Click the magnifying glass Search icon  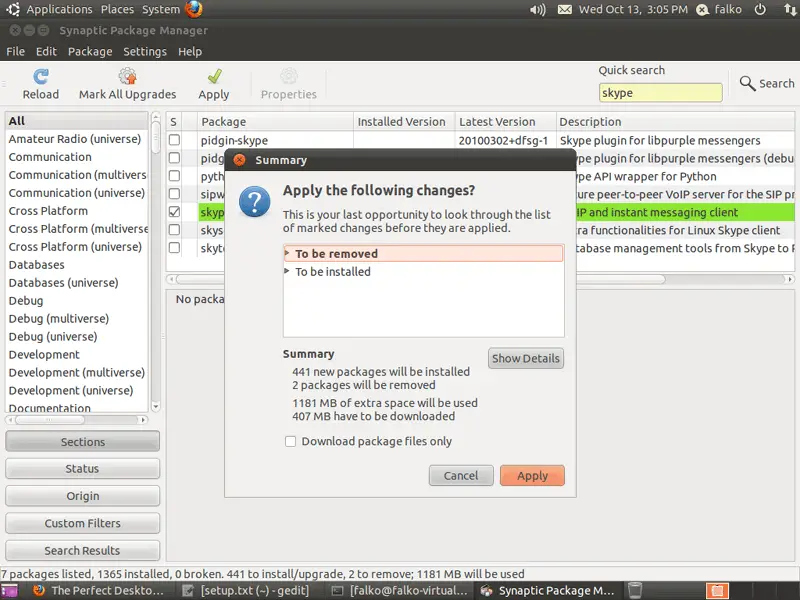(747, 83)
